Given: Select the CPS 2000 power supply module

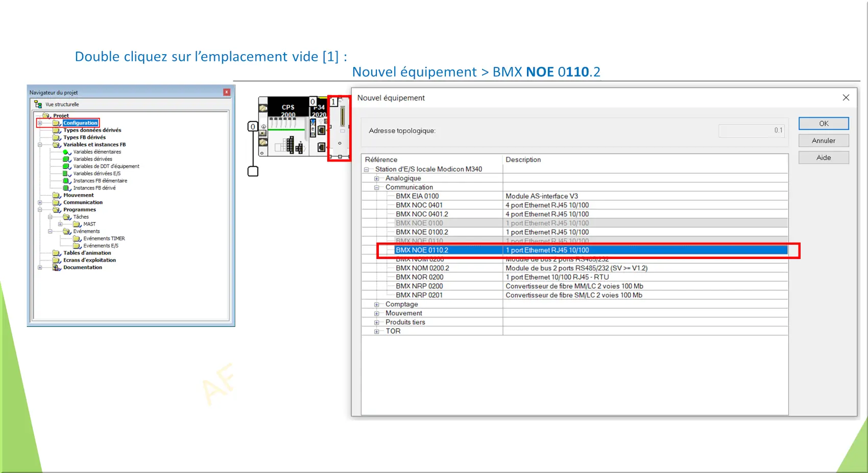Looking at the screenshot, I should [288, 126].
